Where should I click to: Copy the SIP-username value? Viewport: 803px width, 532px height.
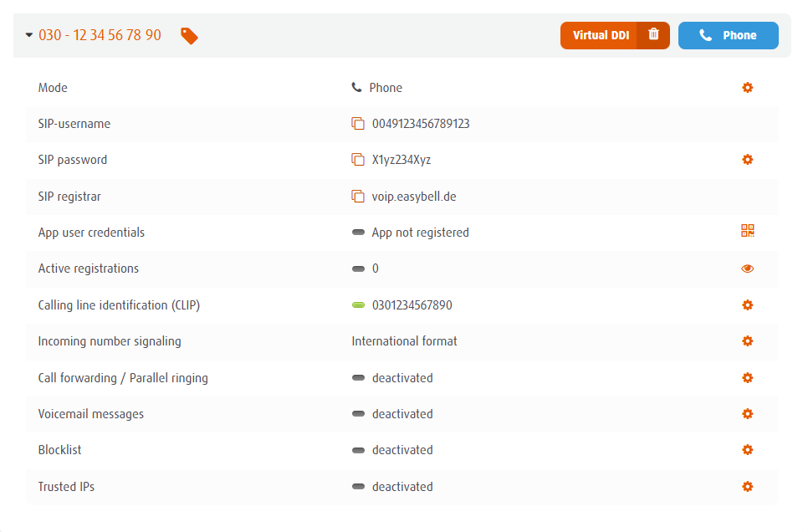[x=358, y=124]
